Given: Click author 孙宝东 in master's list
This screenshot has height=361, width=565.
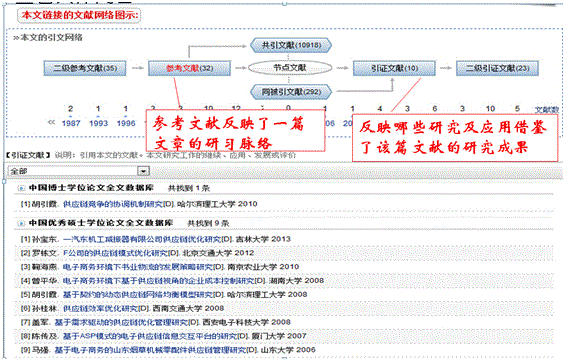Looking at the screenshot, I should click(x=44, y=239).
